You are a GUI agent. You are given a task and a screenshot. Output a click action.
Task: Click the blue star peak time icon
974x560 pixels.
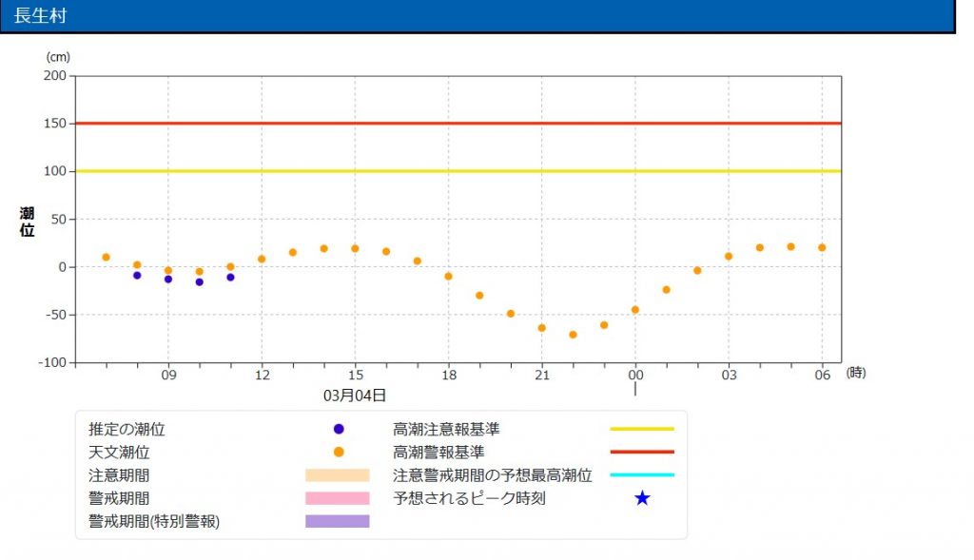[x=642, y=498]
